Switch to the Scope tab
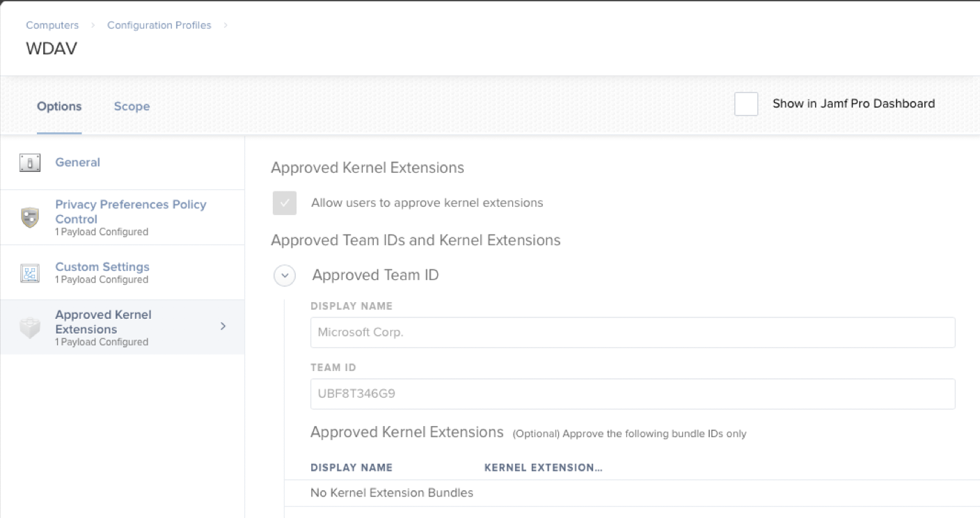 [132, 107]
